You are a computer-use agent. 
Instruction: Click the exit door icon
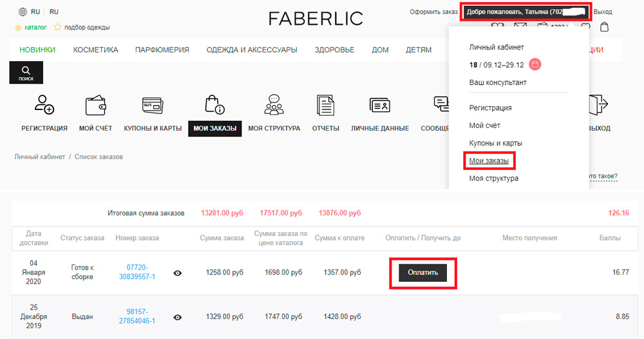coord(598,105)
